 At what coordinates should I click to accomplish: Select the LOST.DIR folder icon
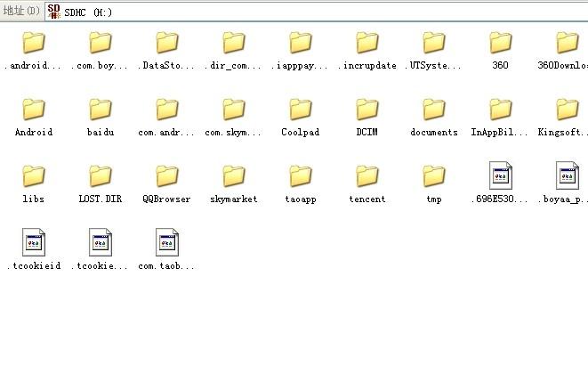click(101, 176)
